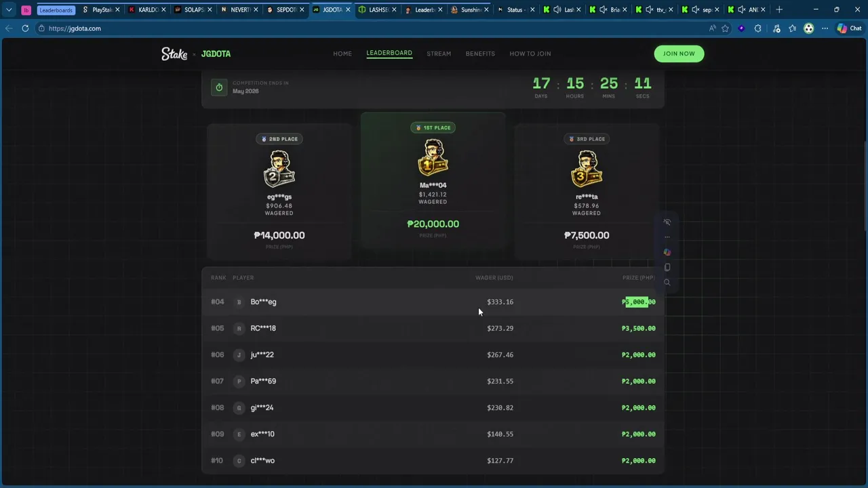Image resolution: width=868 pixels, height=488 pixels.
Task: Click the search icon in the selection mini toolbar
Action: coord(667,282)
